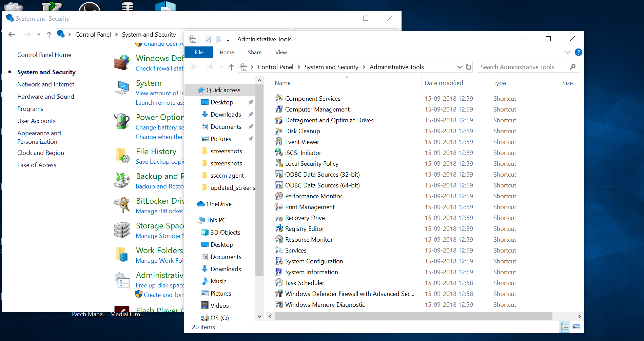Launch the Event Viewer shortcut
The width and height of the screenshot is (644, 341).
(301, 142)
